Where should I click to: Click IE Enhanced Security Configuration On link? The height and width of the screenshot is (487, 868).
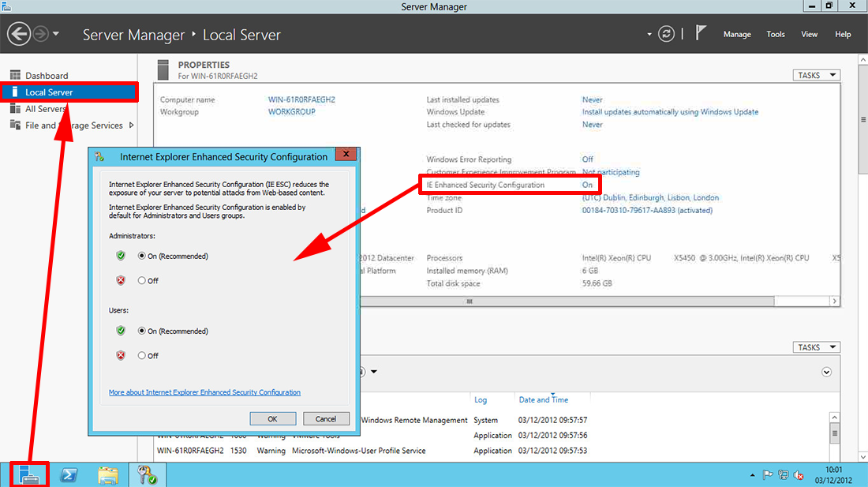point(587,185)
